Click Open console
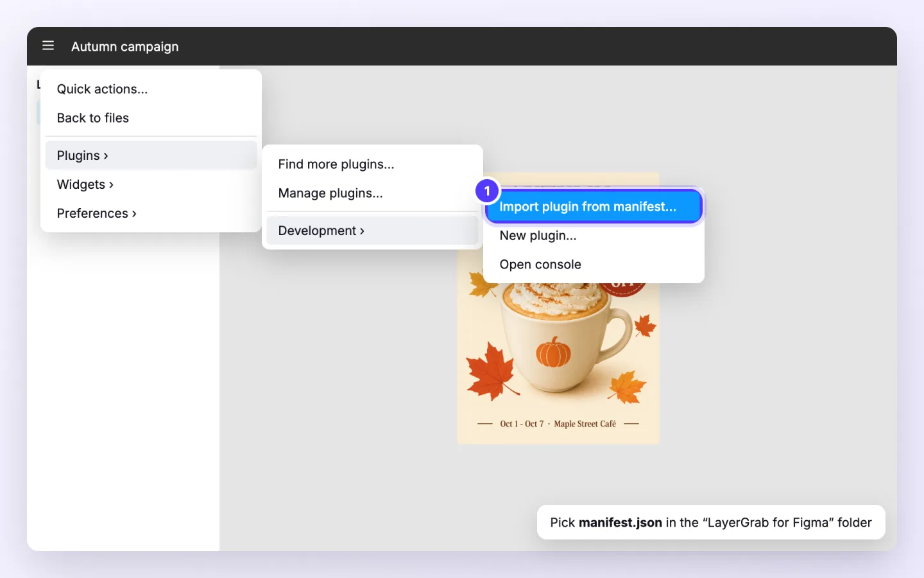This screenshot has width=924, height=578. tap(594, 265)
